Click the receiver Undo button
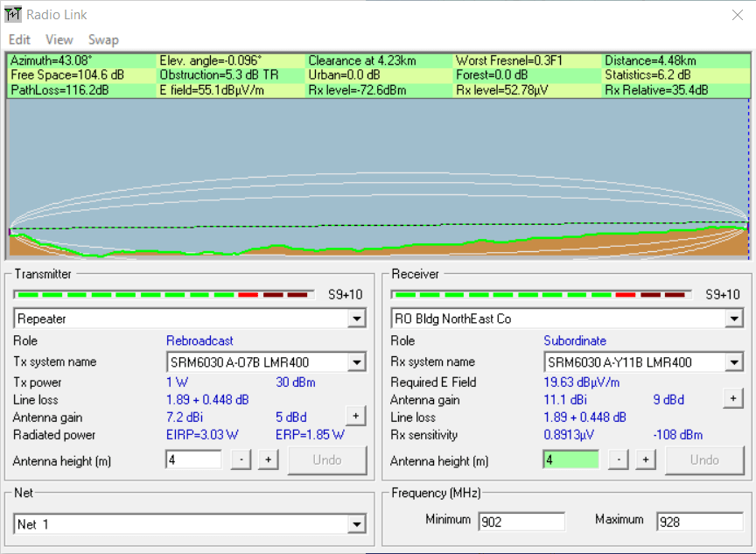Viewport: 756px width, 554px height. click(x=705, y=459)
